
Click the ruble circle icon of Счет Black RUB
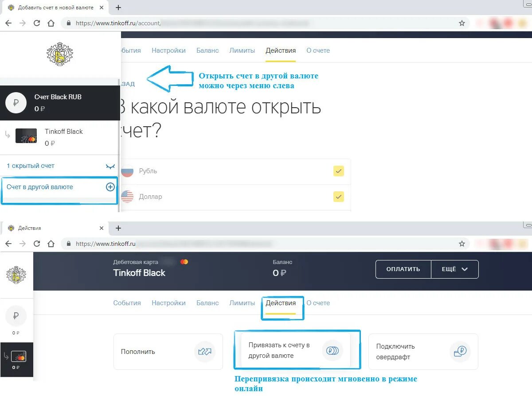16,103
